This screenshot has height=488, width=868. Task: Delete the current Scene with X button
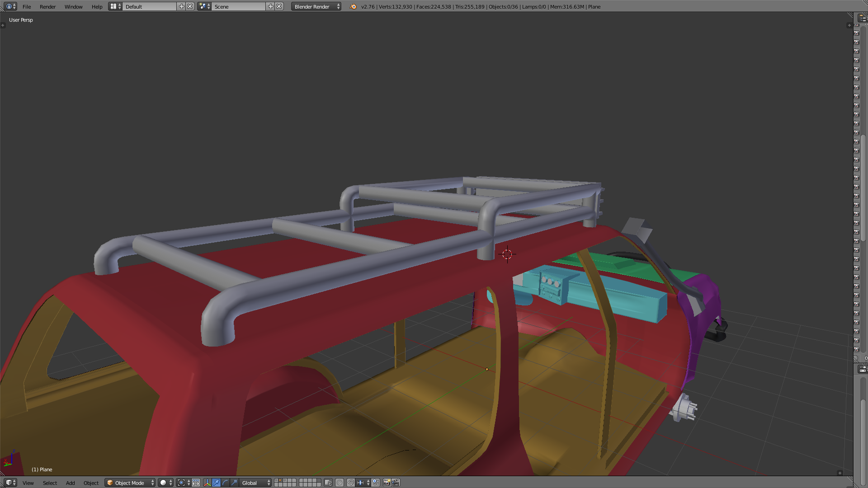[x=279, y=6]
